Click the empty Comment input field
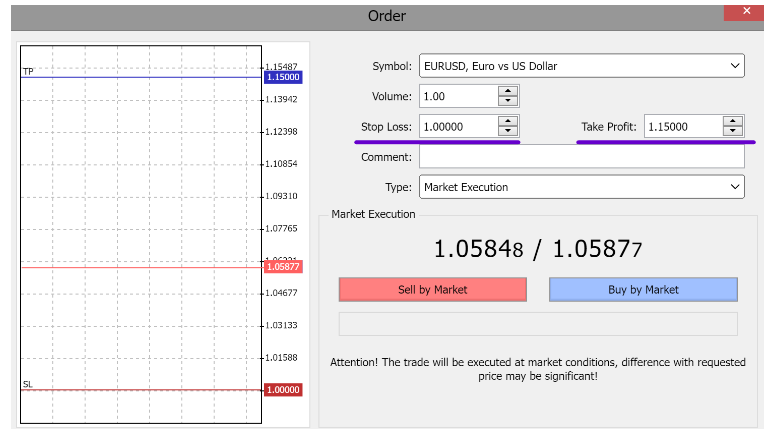The width and height of the screenshot is (765, 430). pyautogui.click(x=582, y=157)
